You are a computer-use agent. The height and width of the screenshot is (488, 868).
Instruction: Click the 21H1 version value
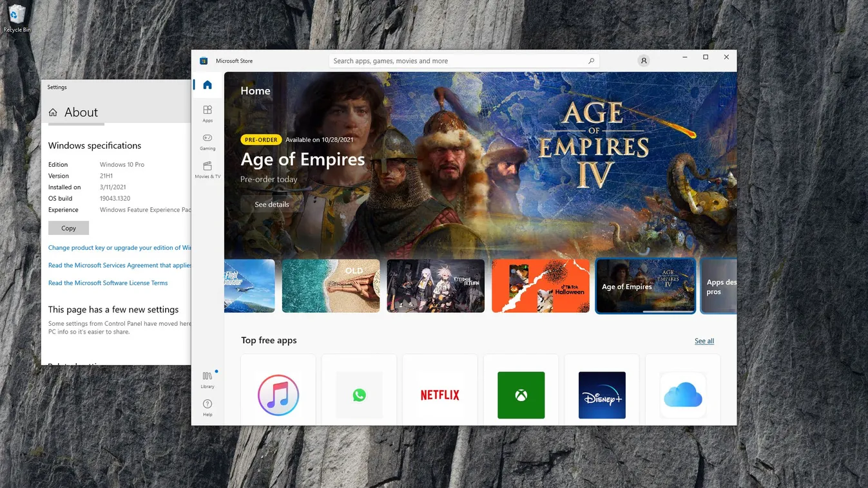[106, 176]
